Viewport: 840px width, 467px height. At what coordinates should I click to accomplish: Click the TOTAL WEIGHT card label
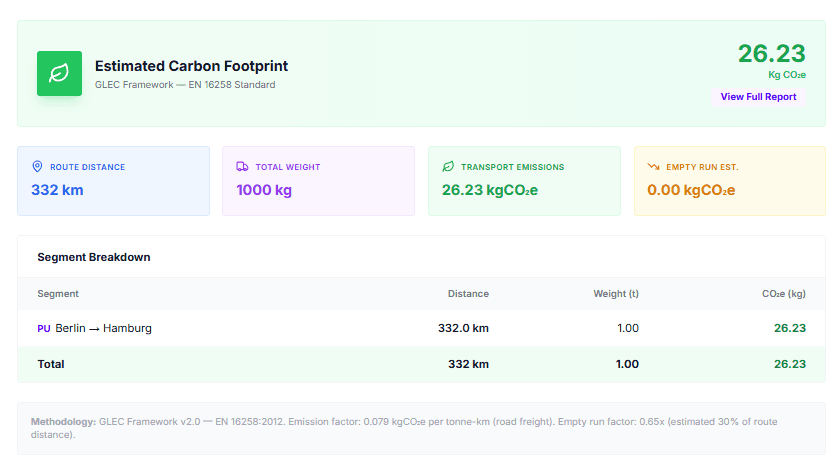(x=288, y=167)
